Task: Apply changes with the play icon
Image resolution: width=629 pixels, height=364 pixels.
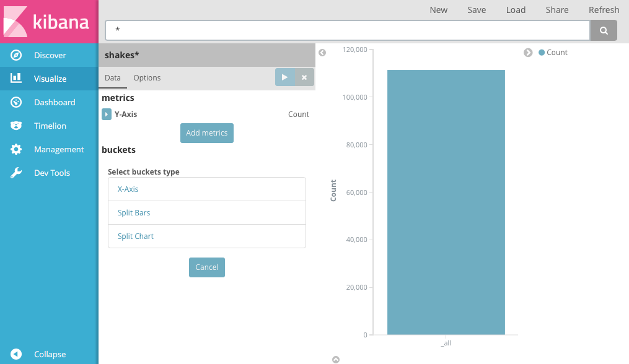Action: [284, 77]
